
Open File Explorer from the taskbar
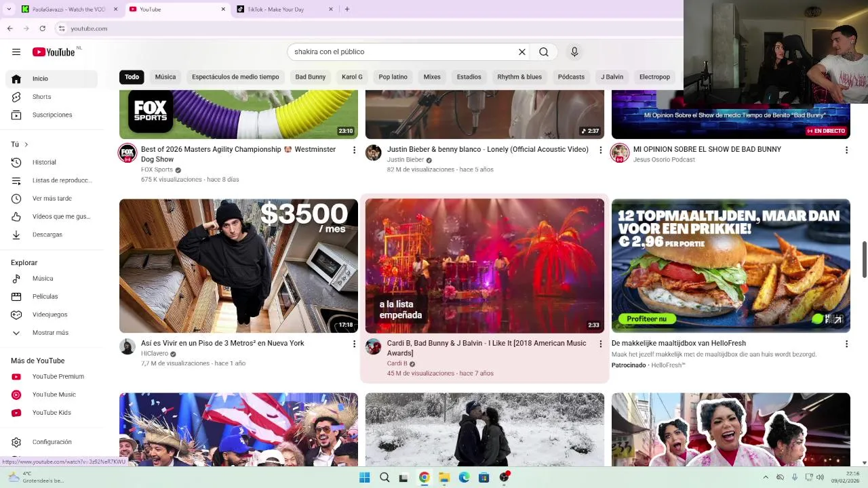(444, 477)
